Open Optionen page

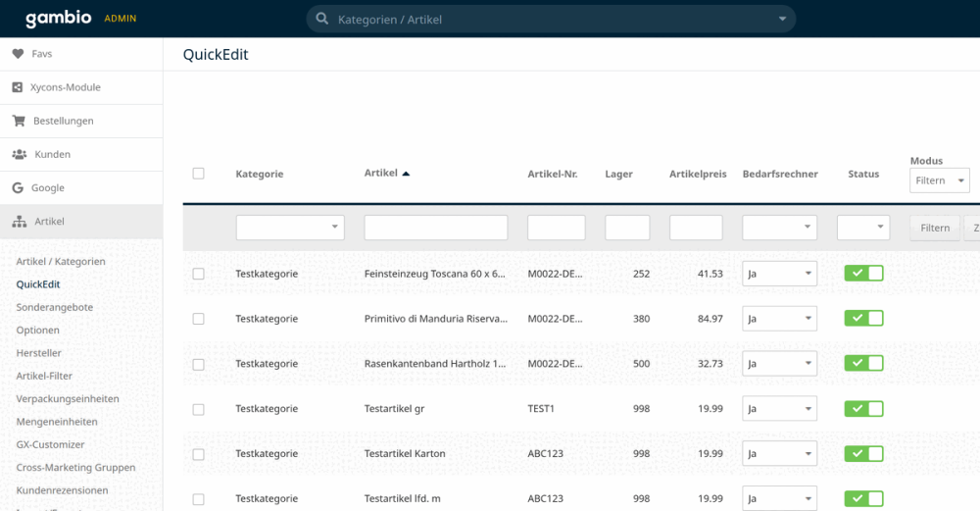point(37,331)
